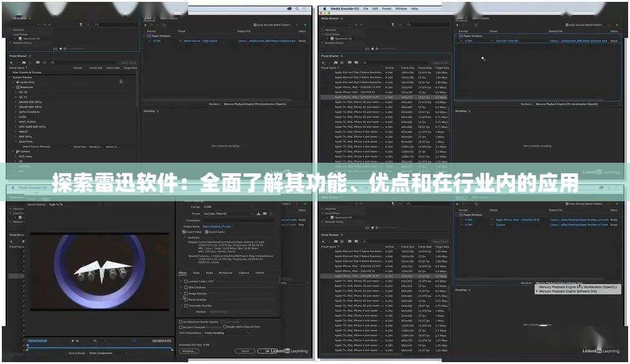Click the new preset group folder icon in top-right Preset Browser
Image resolution: width=630 pixels, height=364 pixels.
click(x=336, y=63)
